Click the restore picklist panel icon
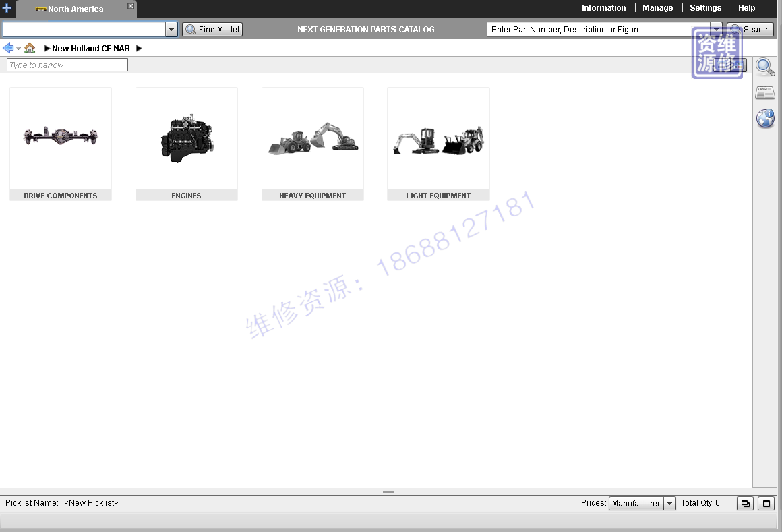The width and height of the screenshot is (782, 532). 745,504
